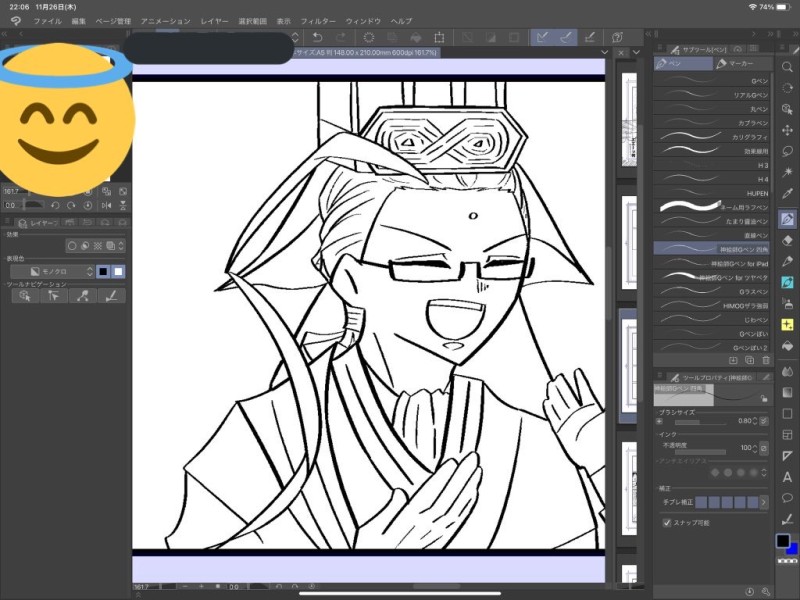800x600 pixels.
Task: Select the Balloon speech bubble tool
Action: [787, 498]
